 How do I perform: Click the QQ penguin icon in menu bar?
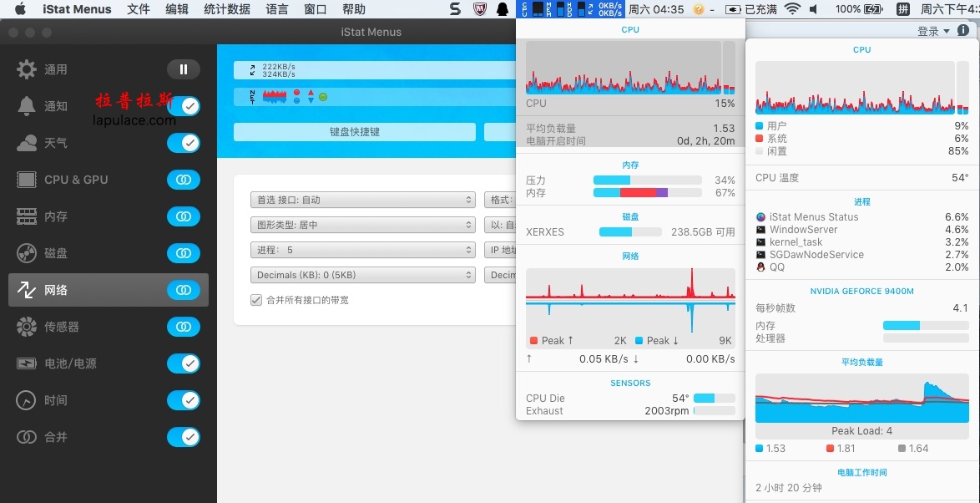[502, 9]
